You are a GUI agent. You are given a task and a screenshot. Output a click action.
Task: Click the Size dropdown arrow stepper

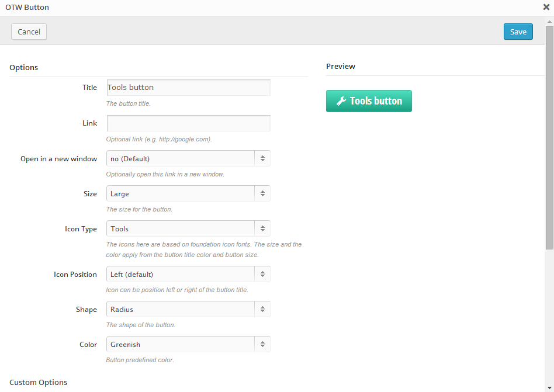click(x=262, y=193)
